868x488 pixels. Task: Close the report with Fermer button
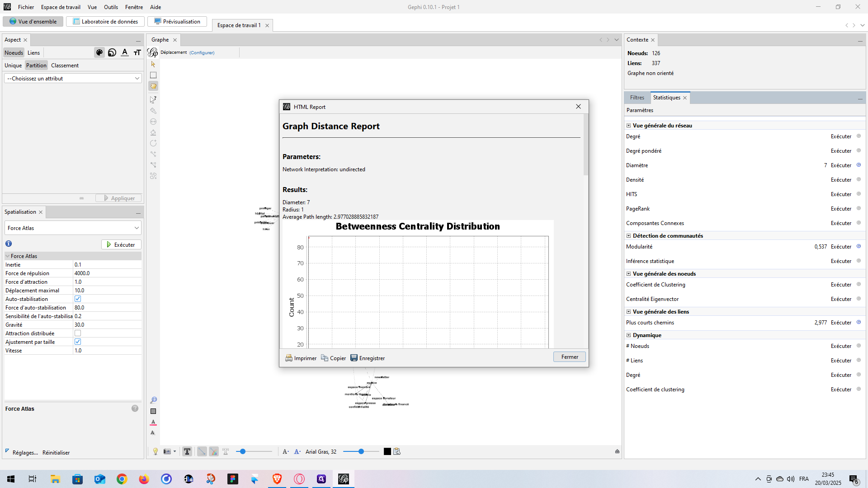point(570,357)
